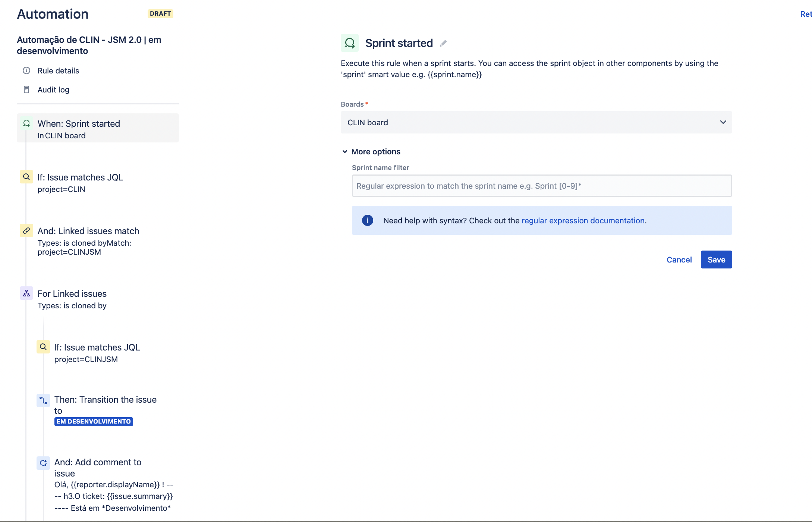Click the link icon for Linked issues match

(26, 230)
